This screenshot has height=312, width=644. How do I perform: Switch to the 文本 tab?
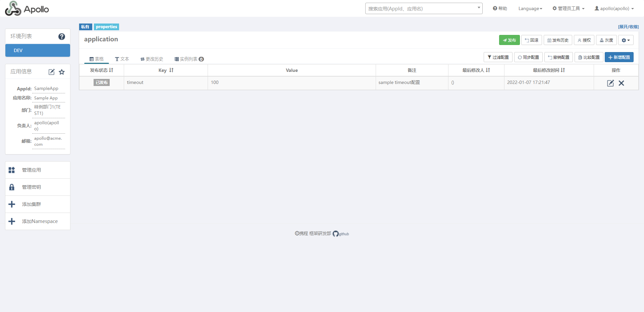coord(122,59)
